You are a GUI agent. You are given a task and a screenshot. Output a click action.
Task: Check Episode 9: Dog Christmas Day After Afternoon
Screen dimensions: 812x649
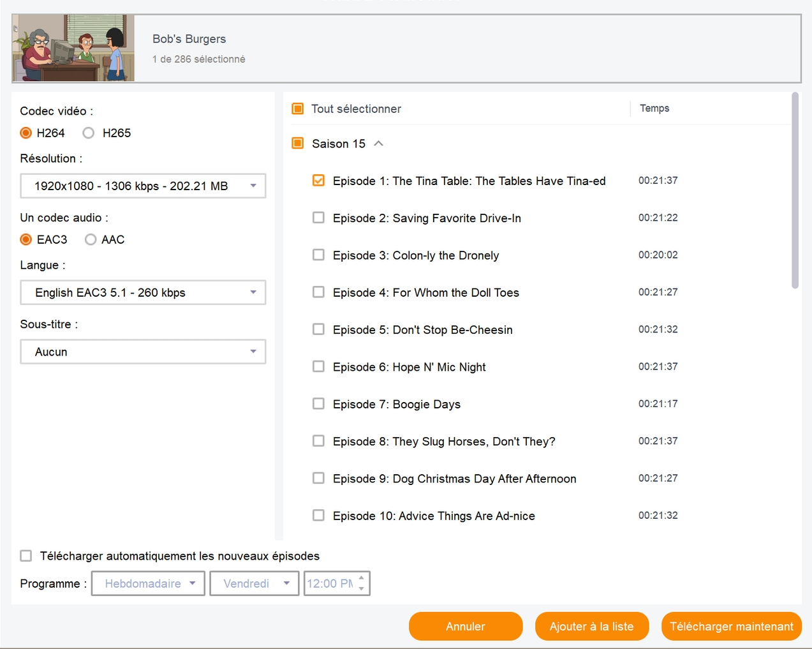[x=318, y=478]
